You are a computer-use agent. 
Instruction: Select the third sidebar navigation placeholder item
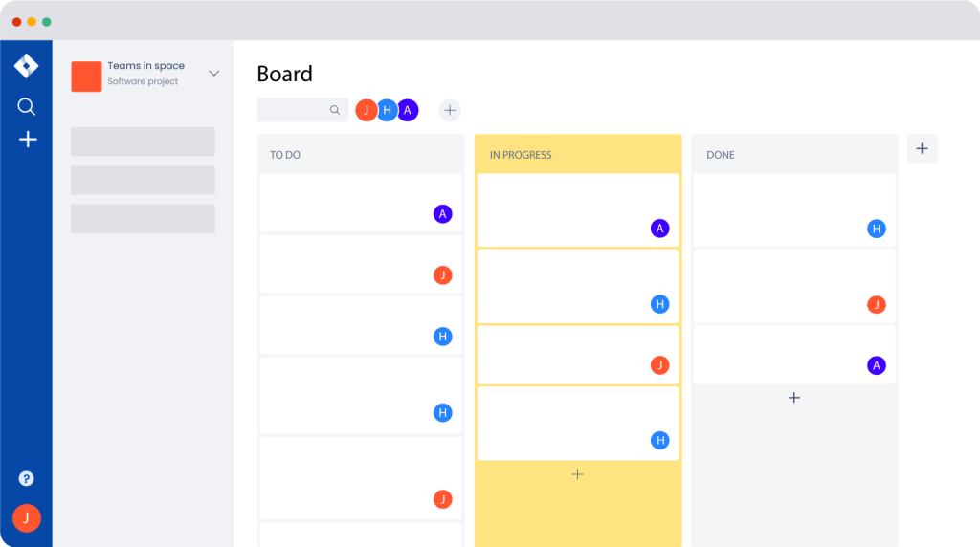[x=143, y=219]
